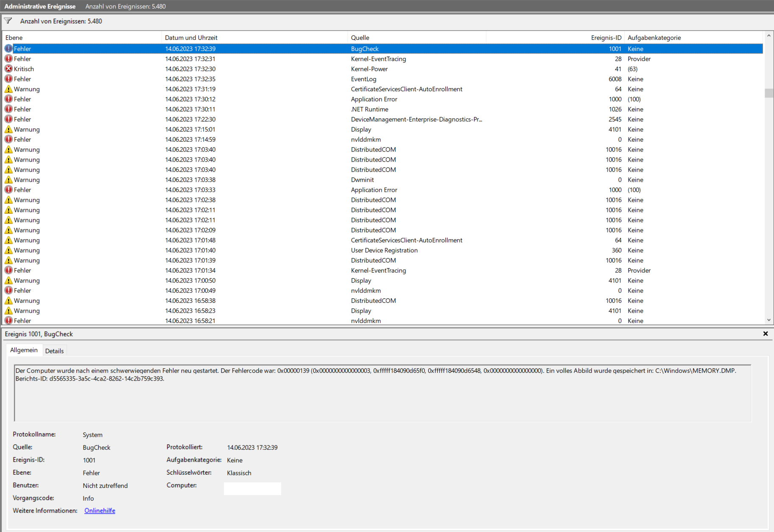Click the Kritisch level cell

(x=24, y=69)
